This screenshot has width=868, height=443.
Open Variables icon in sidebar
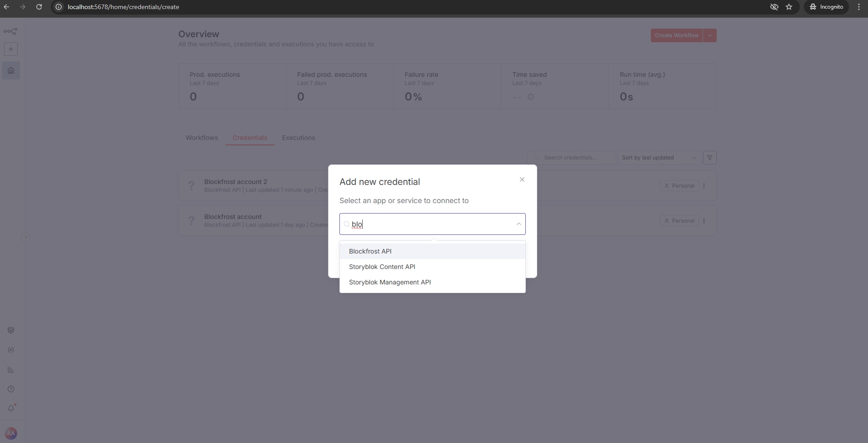coord(11,350)
